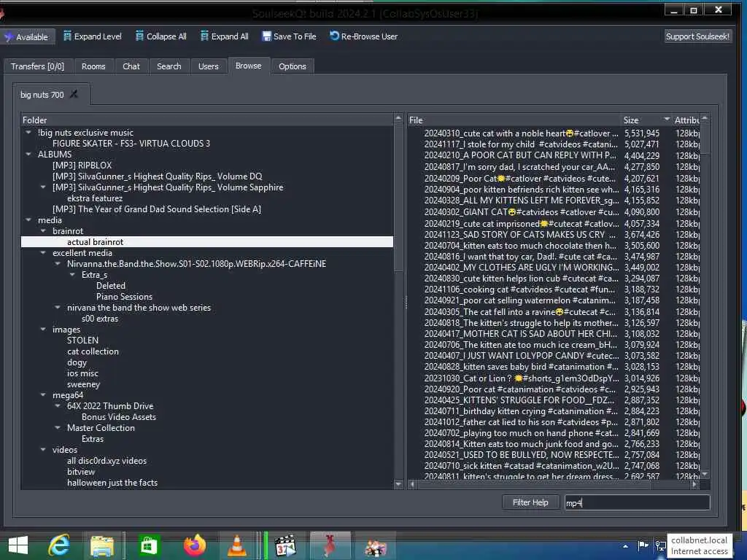This screenshot has height=560, width=747.
Task: Open the Rooms tab
Action: click(93, 66)
